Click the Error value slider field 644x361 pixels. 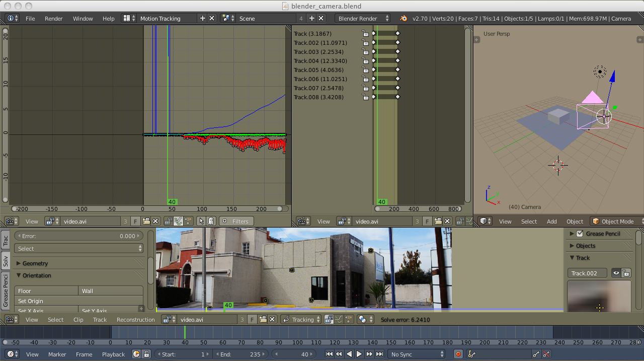coord(78,236)
